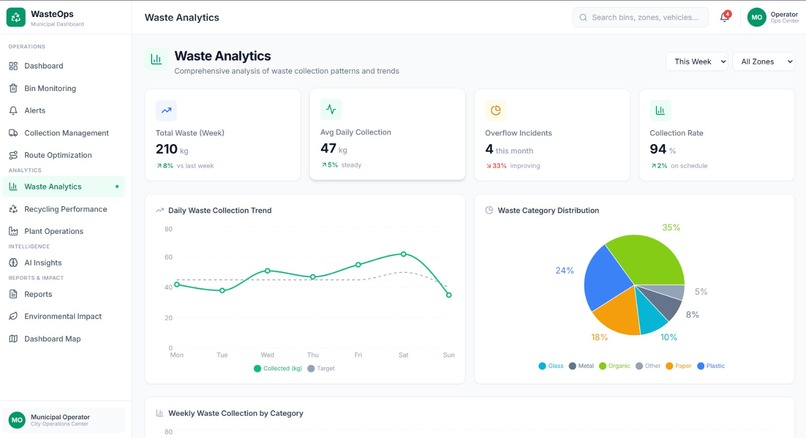The width and height of the screenshot is (806, 438).
Task: Toggle Organic legend entry
Action: (x=614, y=366)
